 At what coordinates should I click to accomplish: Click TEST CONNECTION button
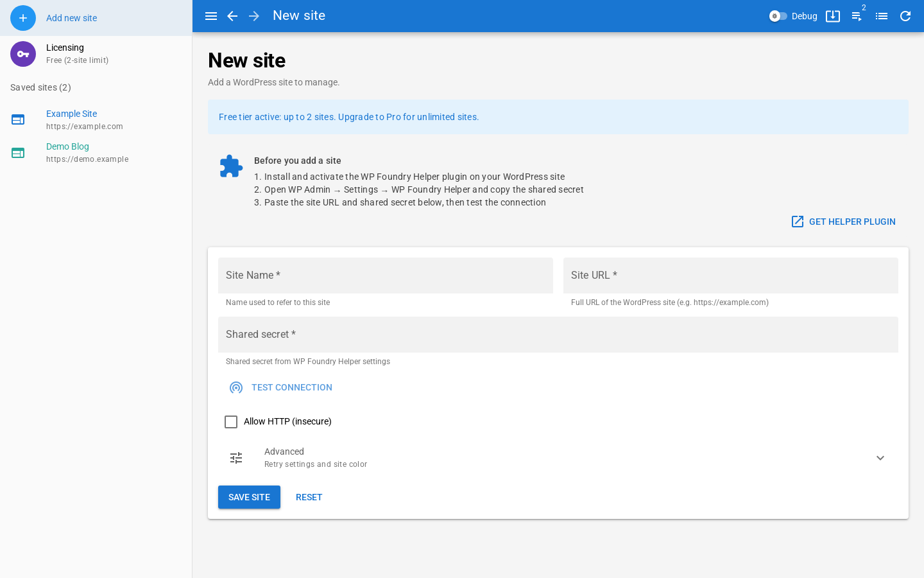tap(281, 387)
